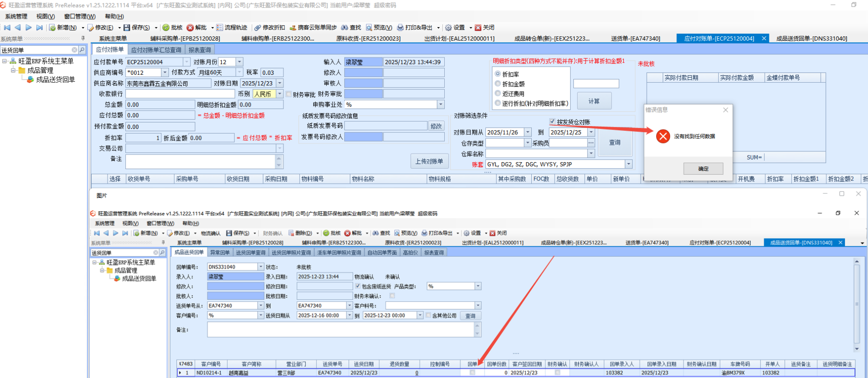This screenshot has width=868, height=378.
Task: Select 逐行折扣(针对明细折扣率) radio option
Action: (x=498, y=103)
